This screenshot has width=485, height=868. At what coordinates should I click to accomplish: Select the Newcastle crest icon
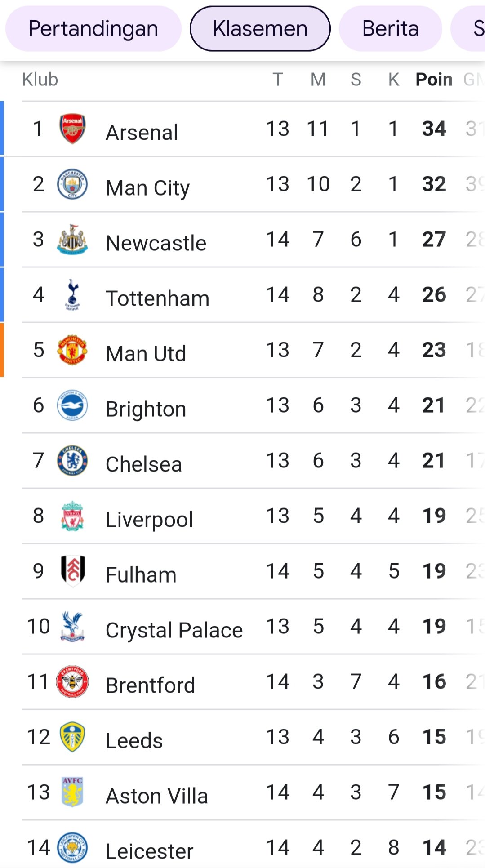tap(72, 240)
